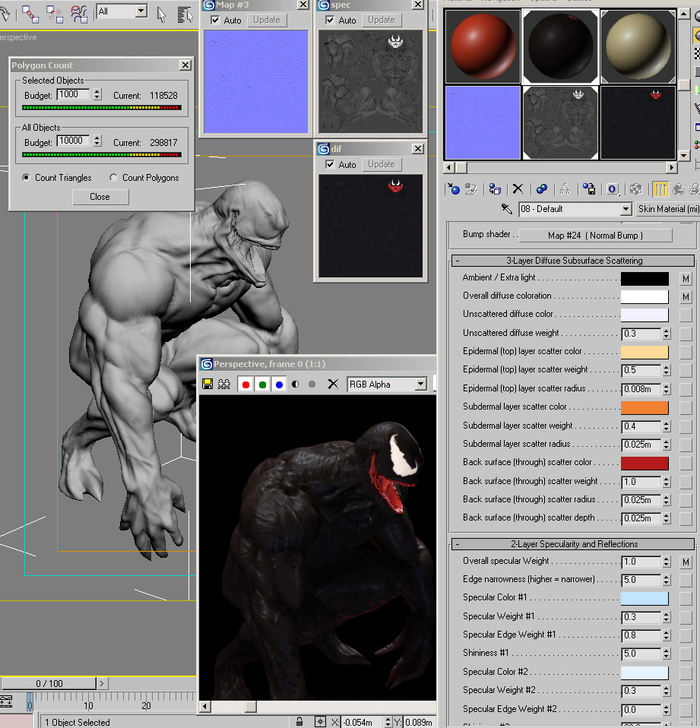Toggle the blue channel in render window
This screenshot has width=700, height=728.
279,385
